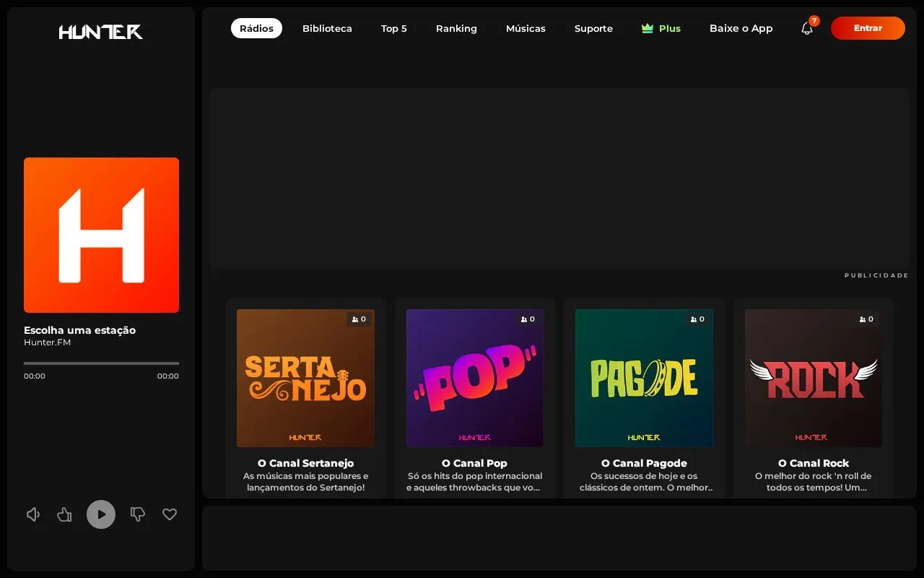Image resolution: width=924 pixels, height=578 pixels.
Task: Click the Pagode listener count badge
Action: [x=697, y=319]
